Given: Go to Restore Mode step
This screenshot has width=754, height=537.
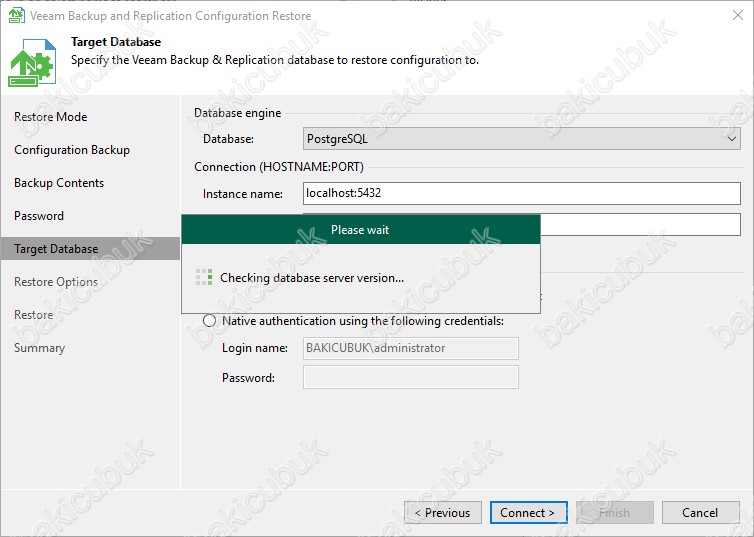Looking at the screenshot, I should (x=50, y=117).
